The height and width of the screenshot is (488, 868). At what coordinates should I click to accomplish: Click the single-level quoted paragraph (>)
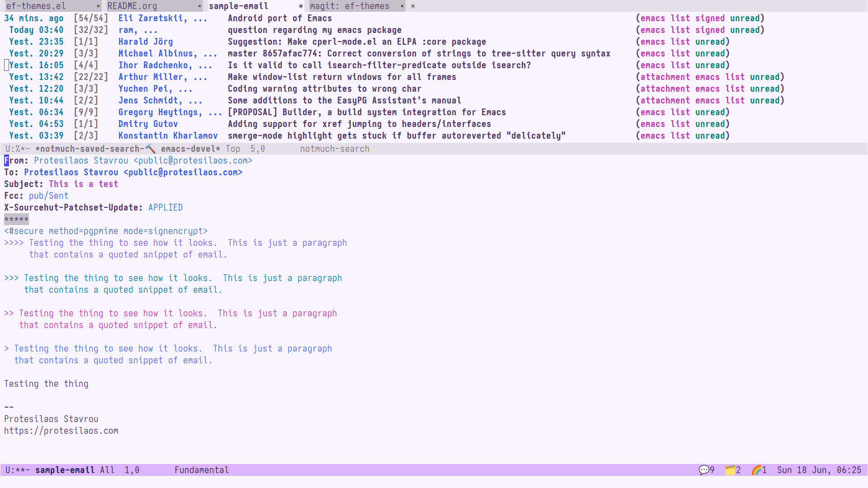point(168,354)
